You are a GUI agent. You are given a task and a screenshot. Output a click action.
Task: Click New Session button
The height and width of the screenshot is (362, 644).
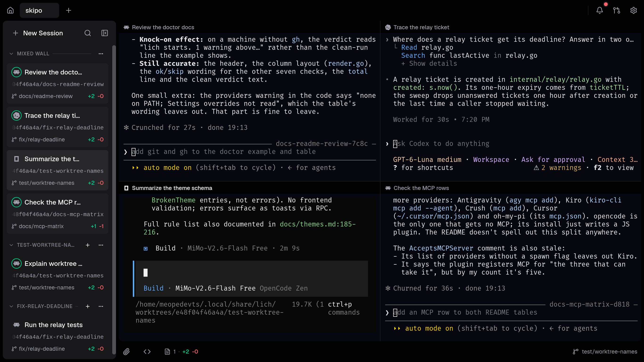(38, 33)
